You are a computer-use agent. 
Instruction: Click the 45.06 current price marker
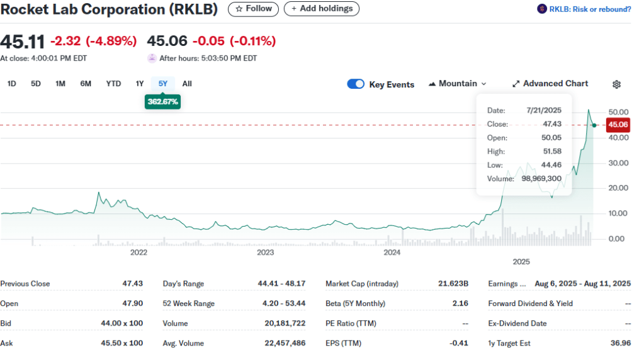[617, 125]
